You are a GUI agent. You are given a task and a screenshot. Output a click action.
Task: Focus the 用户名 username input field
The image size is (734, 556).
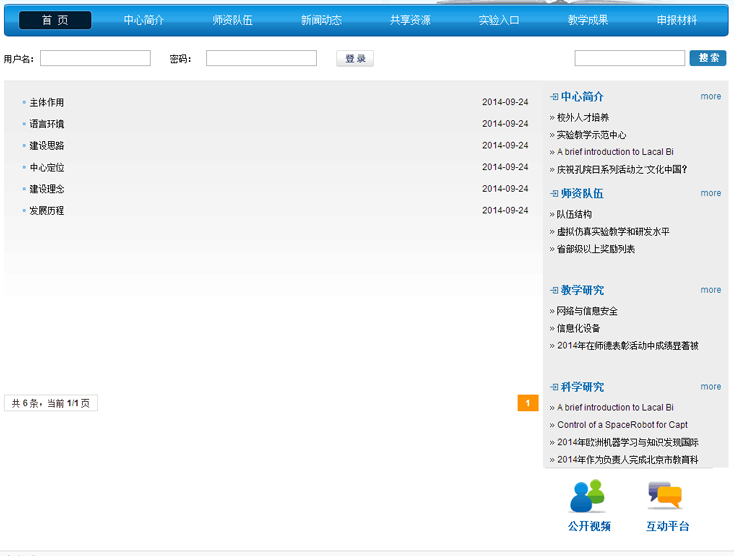point(95,59)
